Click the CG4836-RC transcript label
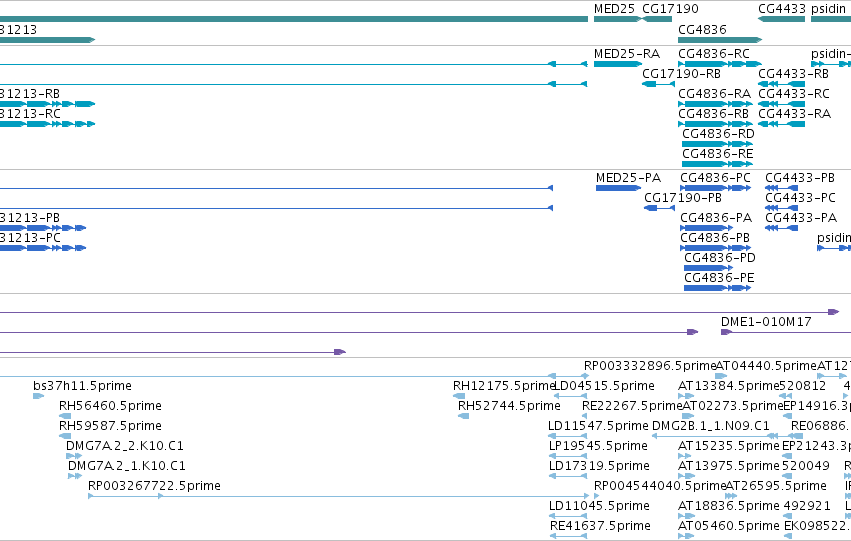This screenshot has height=541, width=851. click(714, 54)
